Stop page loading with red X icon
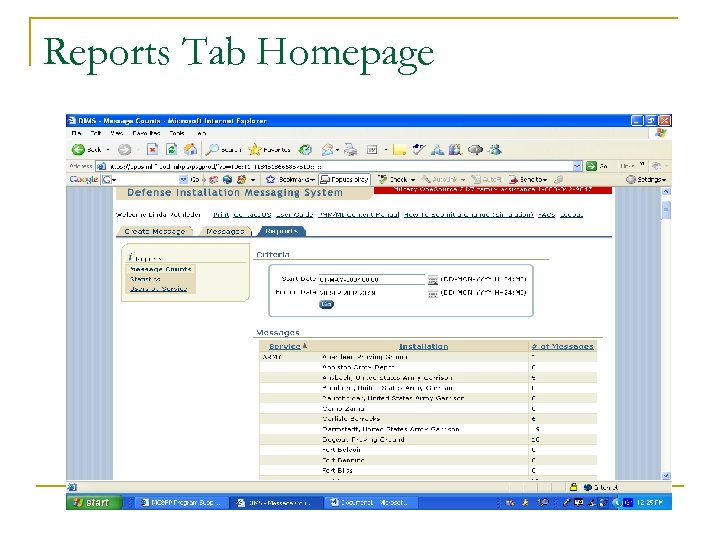 coord(152,150)
